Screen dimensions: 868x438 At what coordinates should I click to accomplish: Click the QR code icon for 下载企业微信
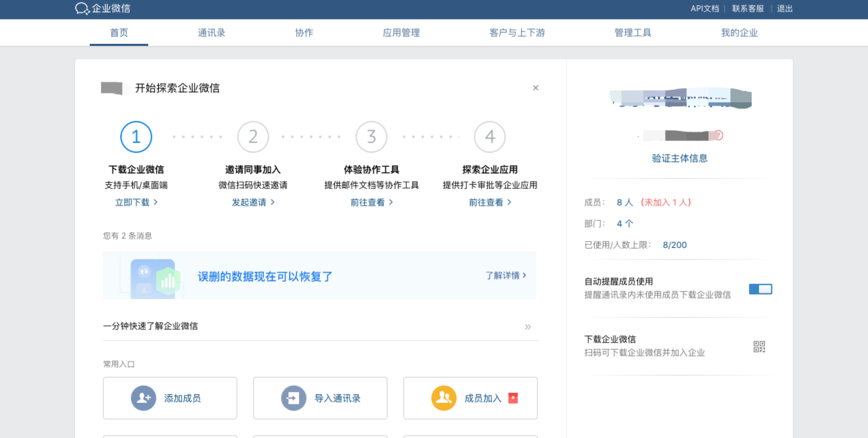pyautogui.click(x=759, y=347)
